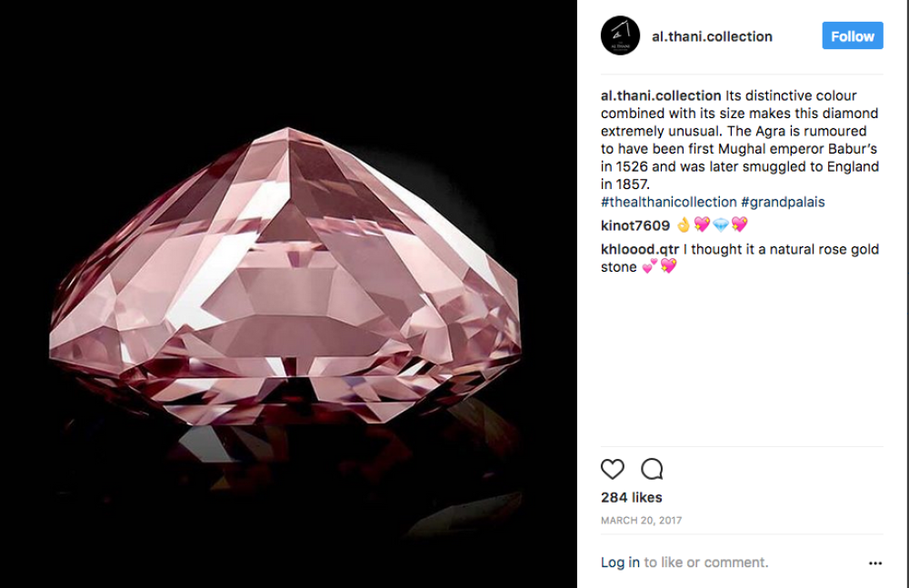Viewport: 909px width, 588px height.
Task: View the 284 likes list
Action: point(632,497)
